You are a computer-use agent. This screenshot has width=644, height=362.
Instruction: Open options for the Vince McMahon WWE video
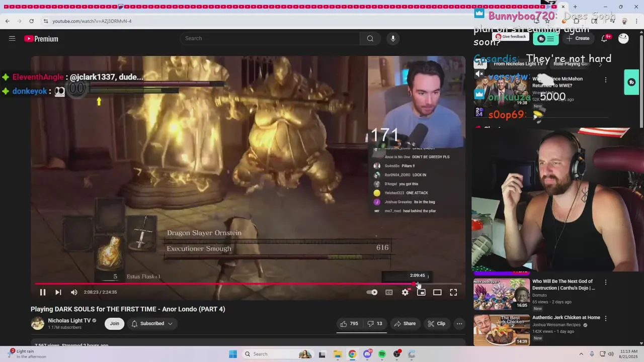606,80
